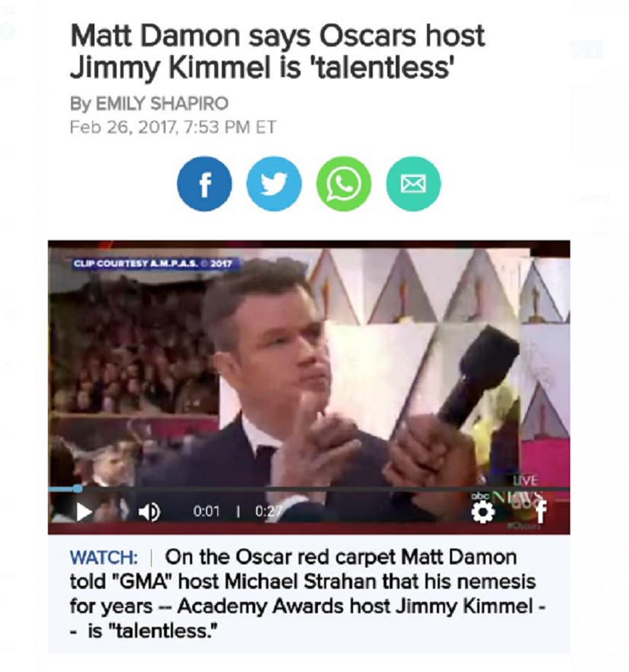Image resolution: width=629 pixels, height=672 pixels.
Task: Click the video progress bar midpoint
Action: [x=309, y=489]
